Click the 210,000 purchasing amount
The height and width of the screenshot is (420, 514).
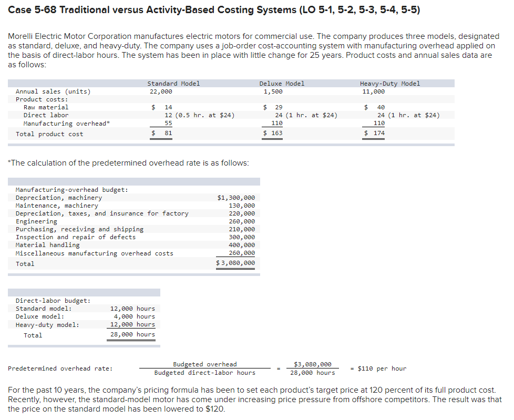point(242,229)
